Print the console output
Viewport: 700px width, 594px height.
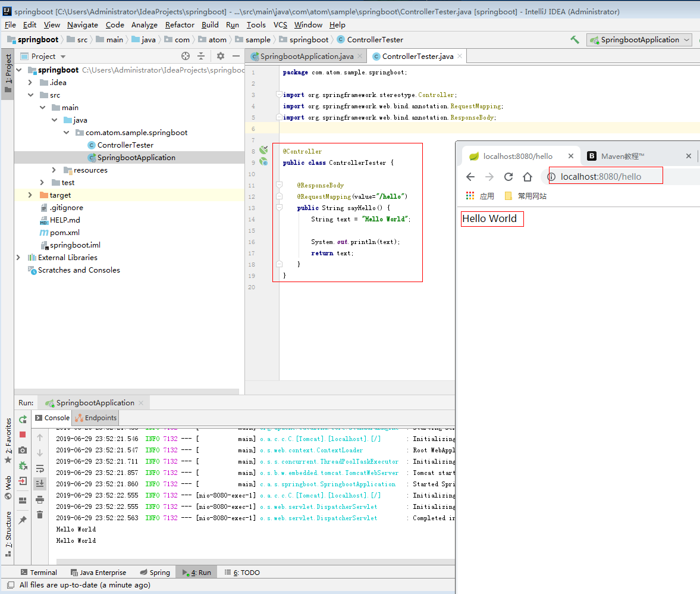point(40,499)
